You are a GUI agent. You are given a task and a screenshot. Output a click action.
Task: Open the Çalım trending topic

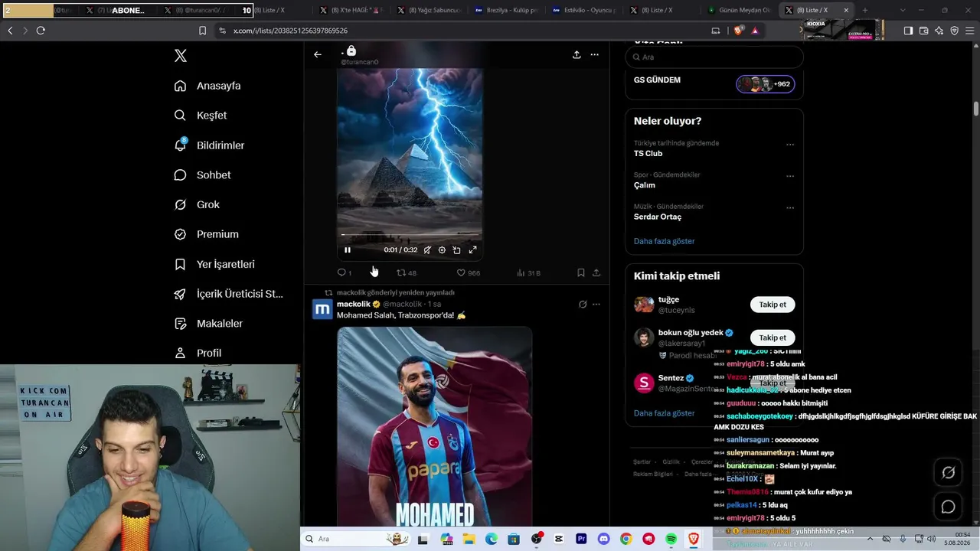pos(645,185)
